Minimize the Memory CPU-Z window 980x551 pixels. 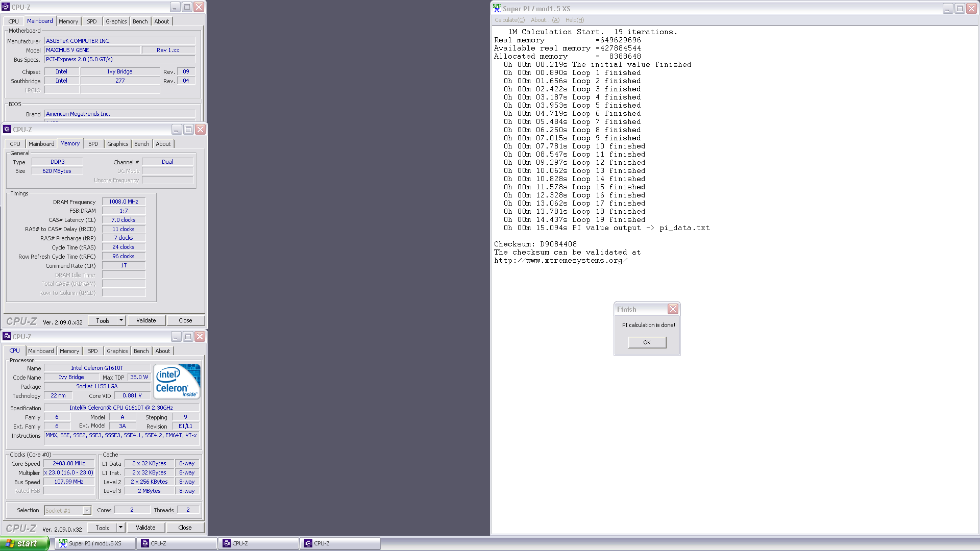pyautogui.click(x=176, y=129)
